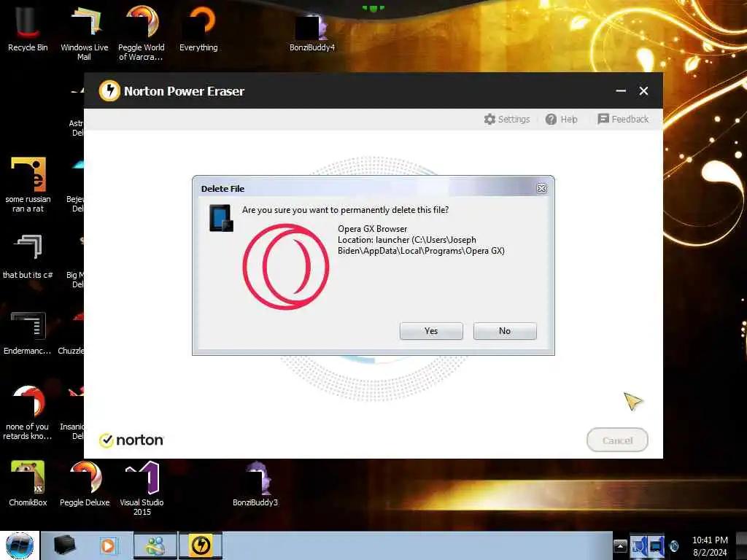Click the Norton Power Eraser taskbar button

coord(201,545)
